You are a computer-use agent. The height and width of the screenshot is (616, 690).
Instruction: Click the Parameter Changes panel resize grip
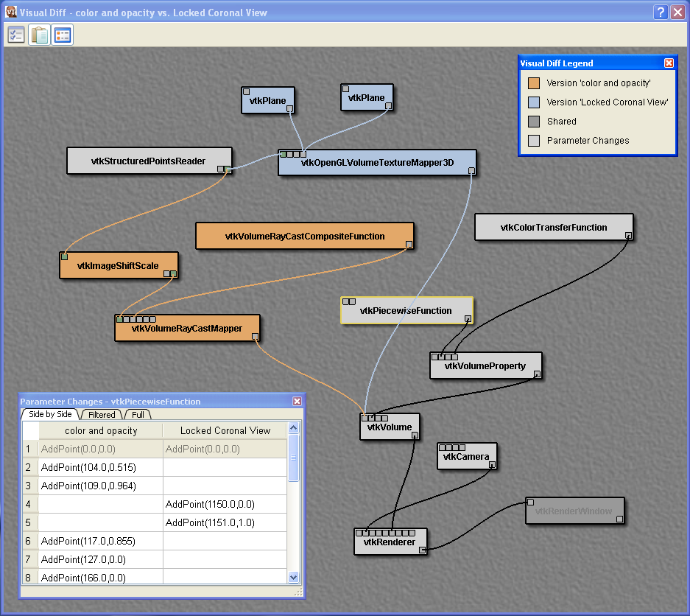point(299,592)
